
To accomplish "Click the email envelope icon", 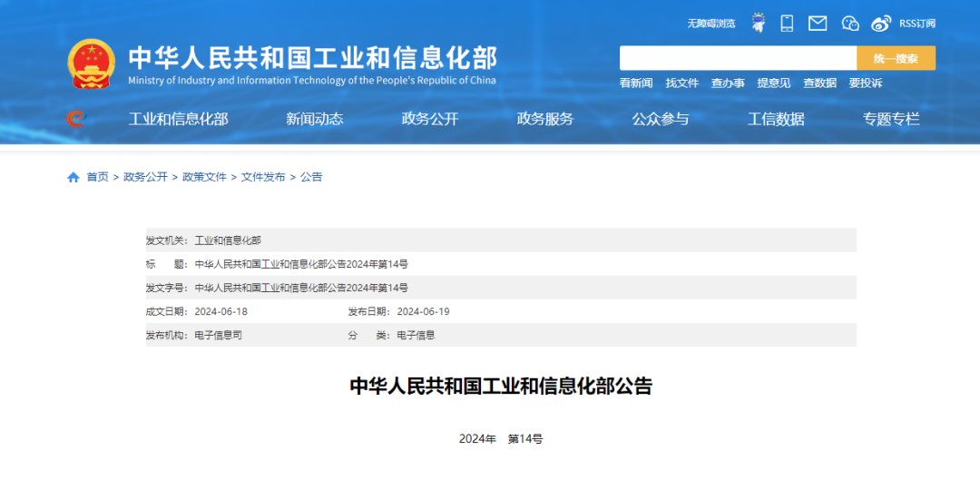I will [818, 23].
